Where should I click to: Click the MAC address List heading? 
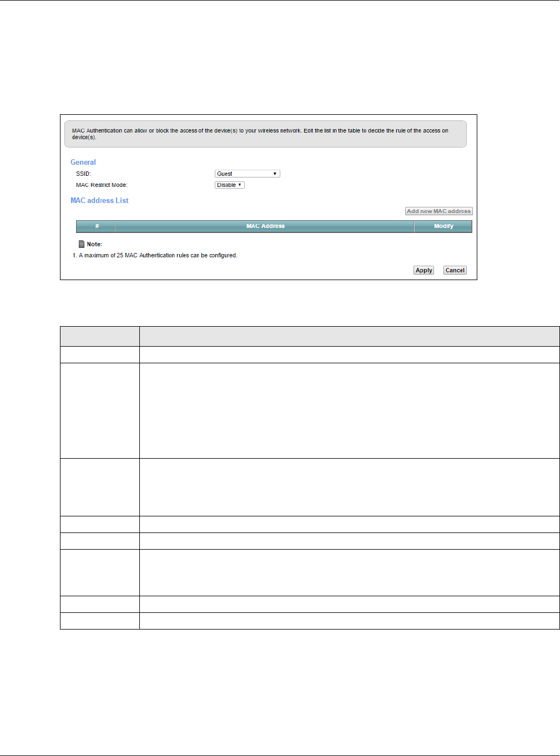(x=99, y=201)
